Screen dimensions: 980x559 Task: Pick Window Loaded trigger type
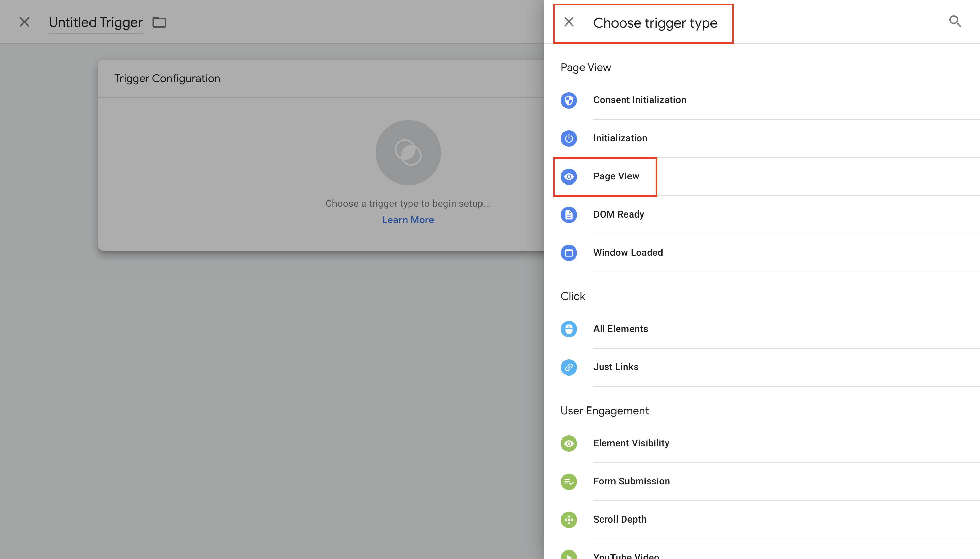762,253
